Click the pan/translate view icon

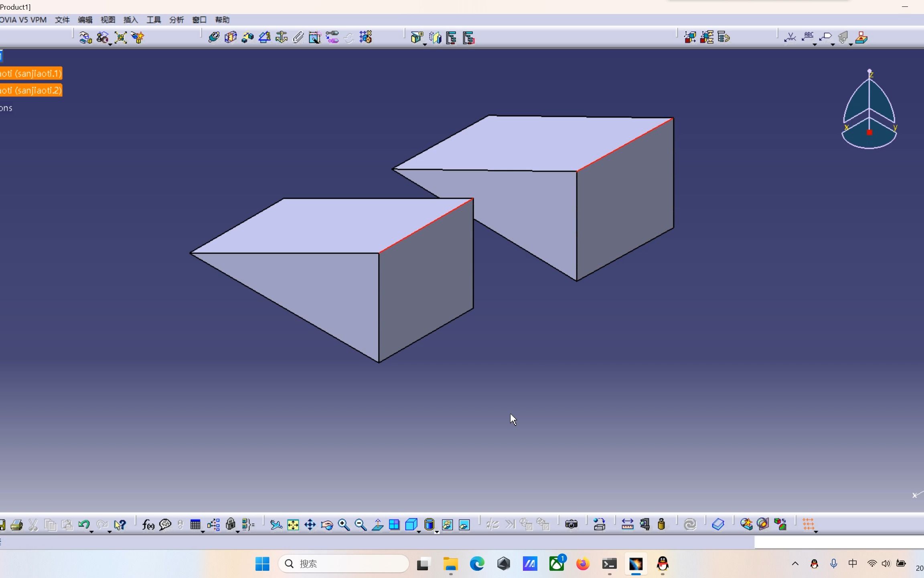309,525
